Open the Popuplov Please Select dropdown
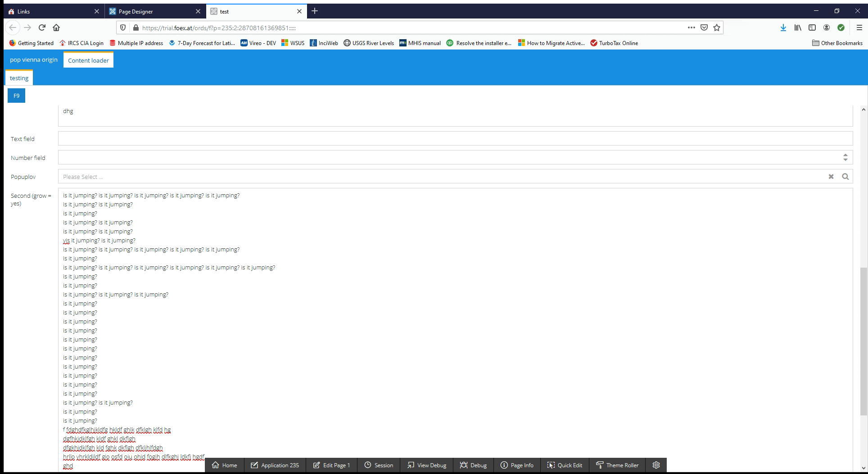868x474 pixels. coord(441,177)
